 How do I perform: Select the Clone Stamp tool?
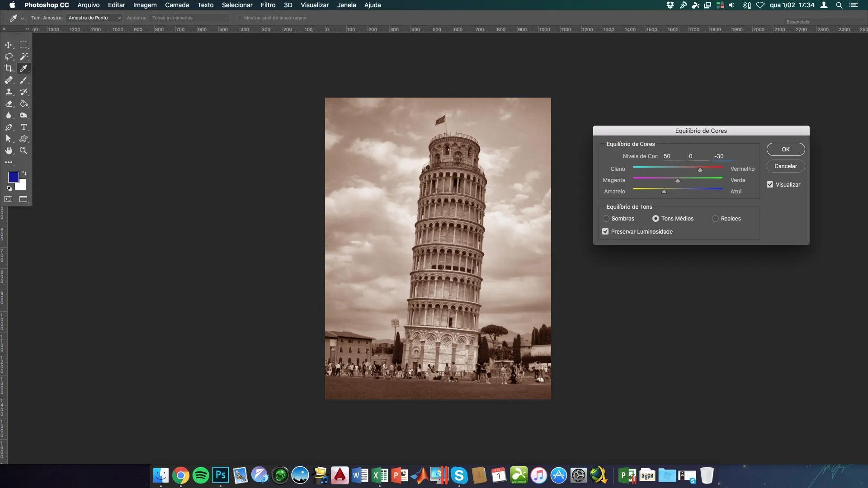(x=9, y=92)
